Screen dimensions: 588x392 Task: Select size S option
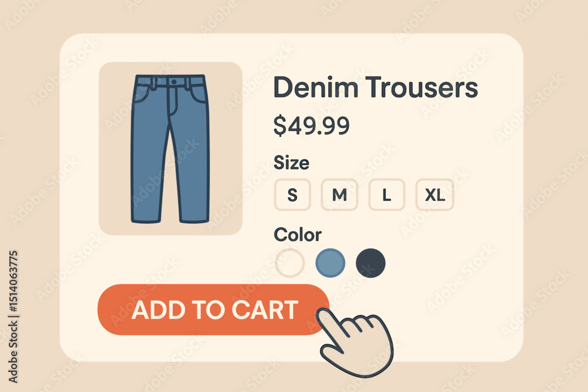click(x=292, y=195)
